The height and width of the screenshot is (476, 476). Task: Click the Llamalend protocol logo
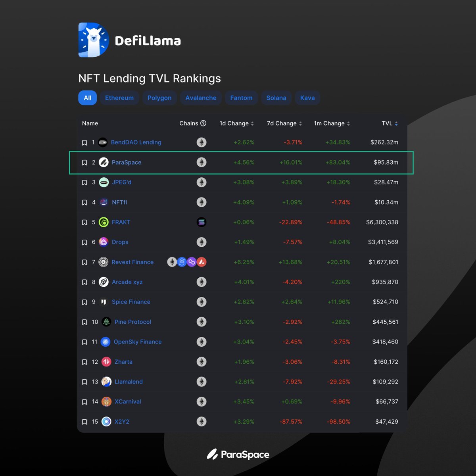click(106, 382)
